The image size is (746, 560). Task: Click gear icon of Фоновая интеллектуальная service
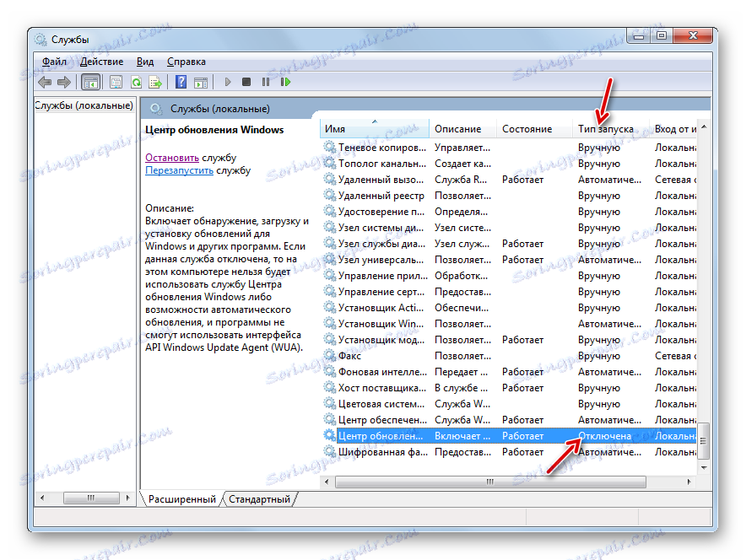[x=329, y=372]
